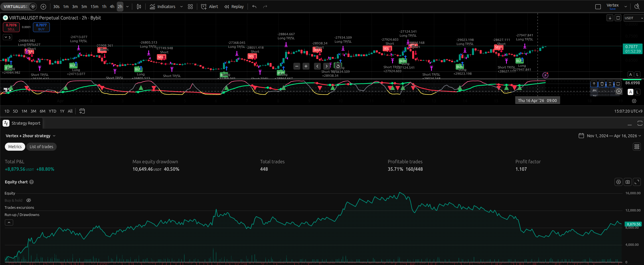Move main pane down with arrow icon
The height and width of the screenshot is (265, 644).
coord(610,18)
